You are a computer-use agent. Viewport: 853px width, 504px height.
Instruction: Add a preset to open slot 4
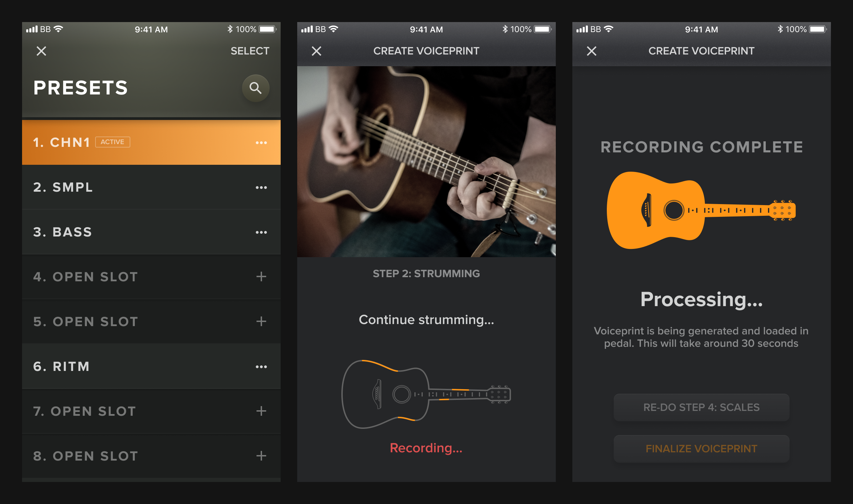tap(261, 276)
